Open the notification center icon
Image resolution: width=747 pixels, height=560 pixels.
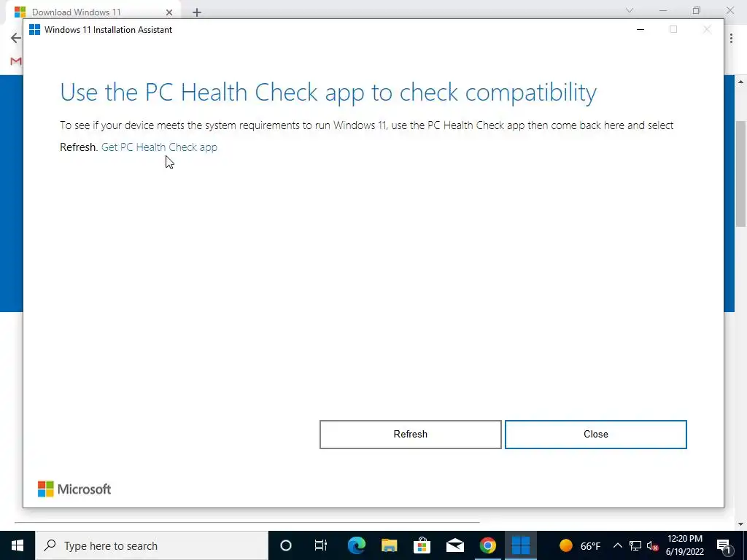pos(724,545)
